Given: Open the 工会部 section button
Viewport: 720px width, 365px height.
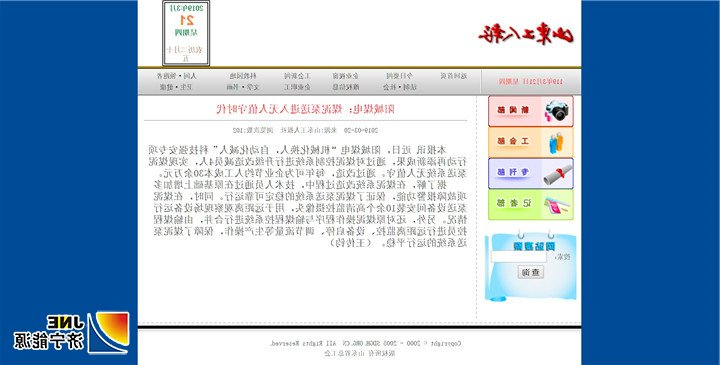Looking at the screenshot, I should point(531,142).
